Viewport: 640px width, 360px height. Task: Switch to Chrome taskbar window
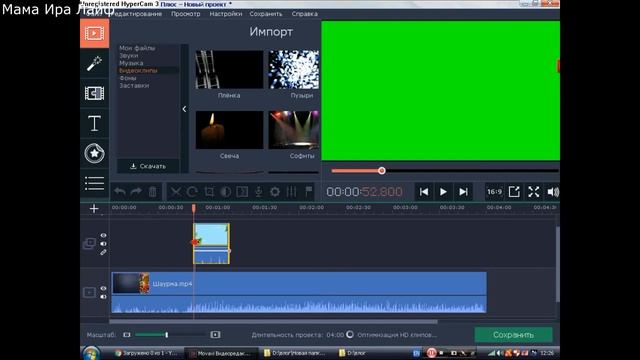pyautogui.click(x=147, y=353)
